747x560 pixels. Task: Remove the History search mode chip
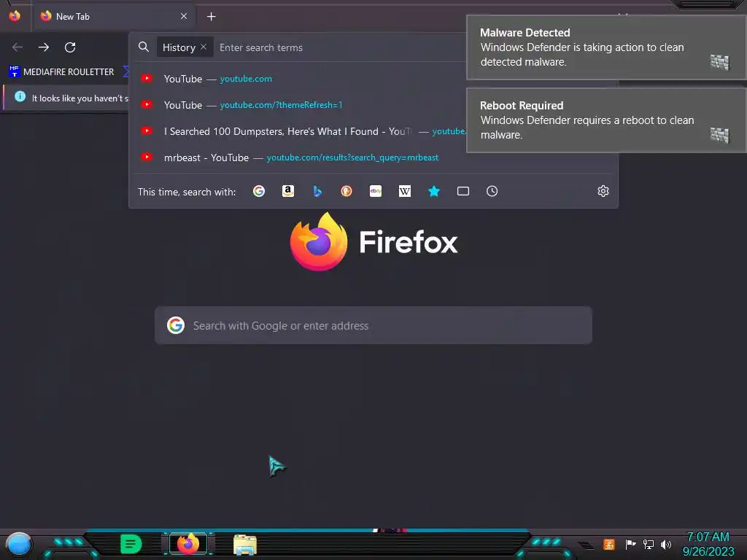[x=204, y=47]
